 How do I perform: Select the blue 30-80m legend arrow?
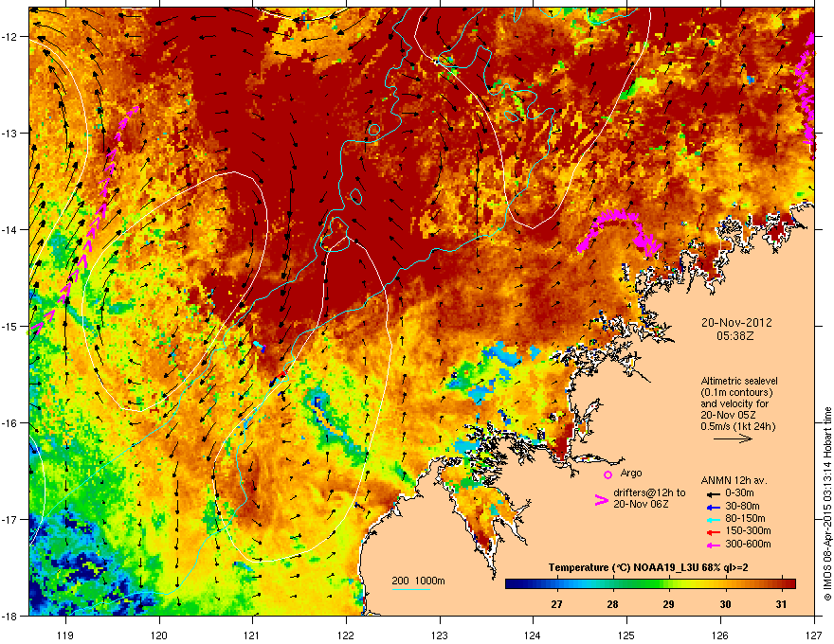tap(714, 507)
